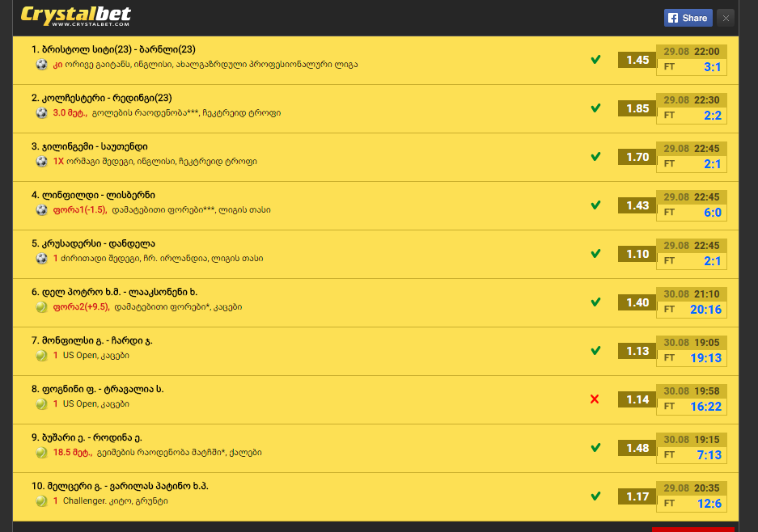The image size is (758, 532).
Task: Click the 30.08 19:58 match date
Action: coord(692,391)
